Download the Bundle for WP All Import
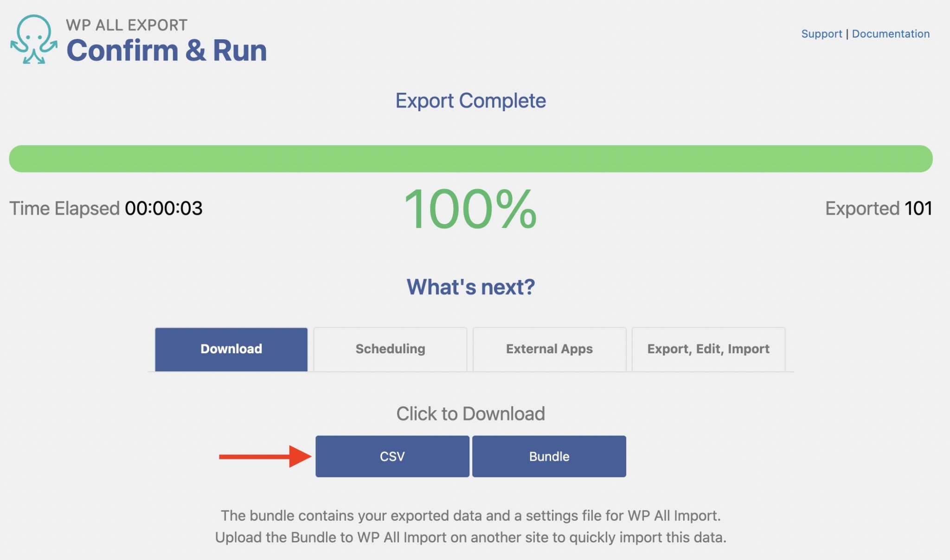Image resolution: width=950 pixels, height=560 pixels. coord(549,457)
